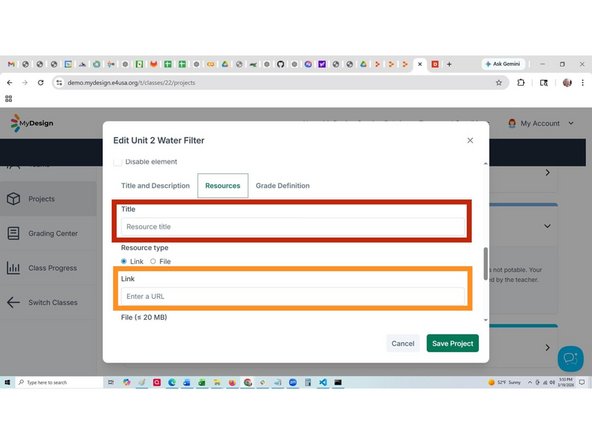Image resolution: width=592 pixels, height=444 pixels.
Task: Click the Windows Start button
Action: pyautogui.click(x=7, y=382)
